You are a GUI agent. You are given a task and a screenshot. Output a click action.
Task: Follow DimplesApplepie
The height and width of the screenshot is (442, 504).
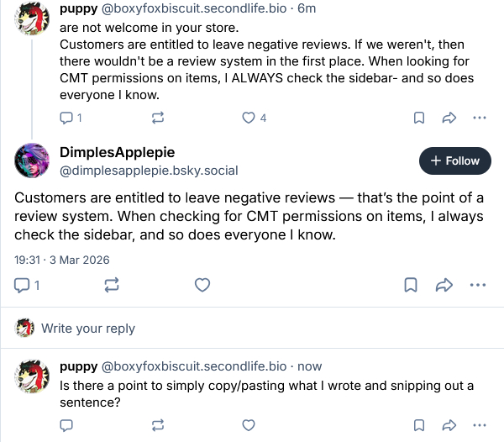pyautogui.click(x=454, y=160)
